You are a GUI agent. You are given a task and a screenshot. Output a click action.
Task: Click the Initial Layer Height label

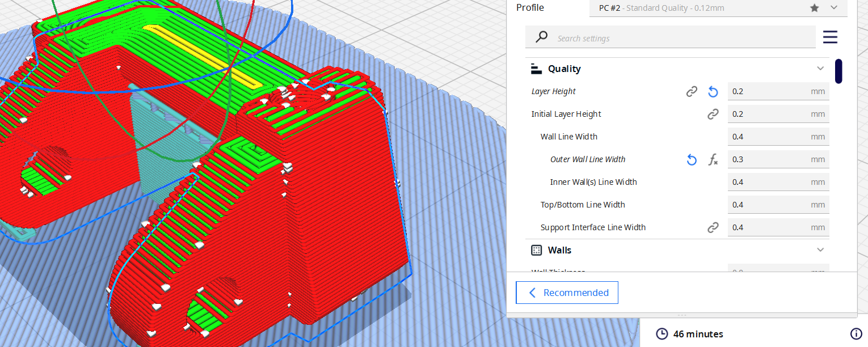coord(566,114)
